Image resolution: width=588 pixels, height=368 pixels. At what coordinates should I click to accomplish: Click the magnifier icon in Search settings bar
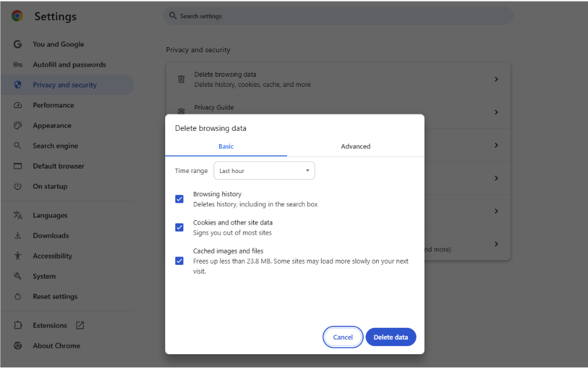tap(173, 16)
